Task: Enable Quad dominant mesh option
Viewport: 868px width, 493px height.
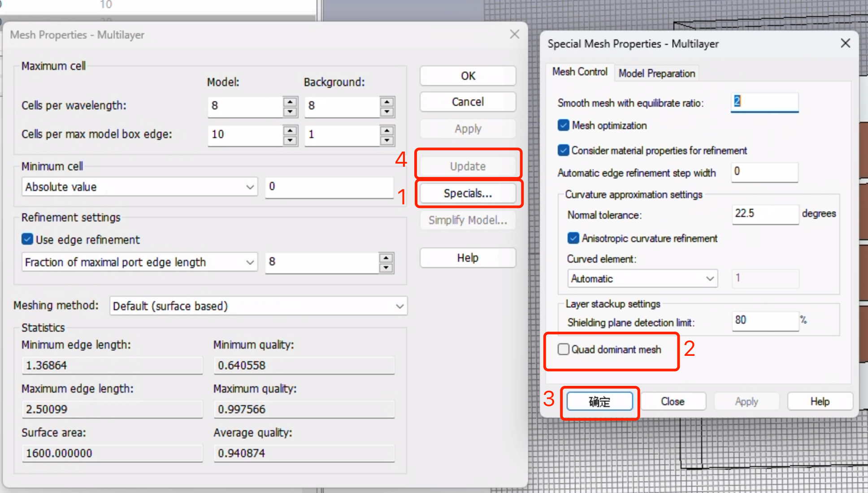Action: pos(564,349)
